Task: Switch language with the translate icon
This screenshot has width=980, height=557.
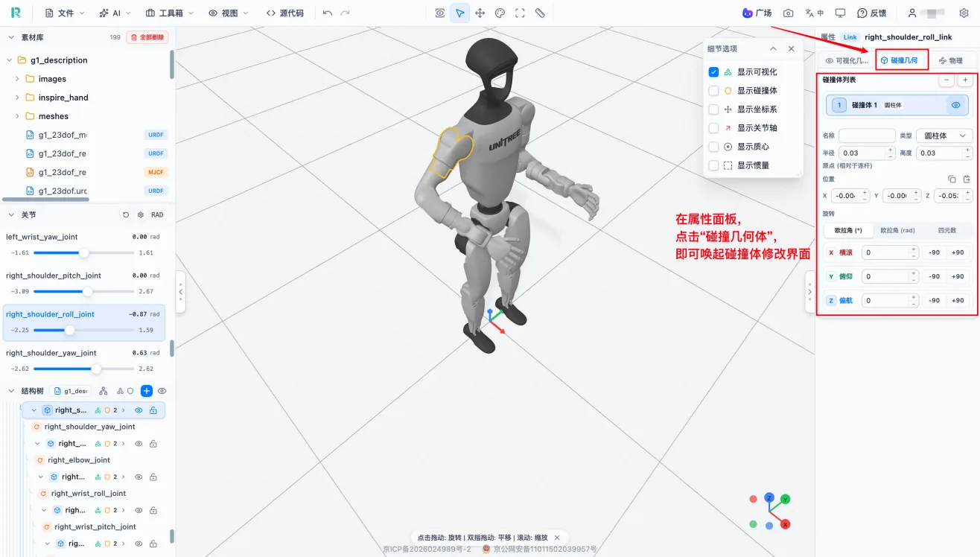Action: 814,13
